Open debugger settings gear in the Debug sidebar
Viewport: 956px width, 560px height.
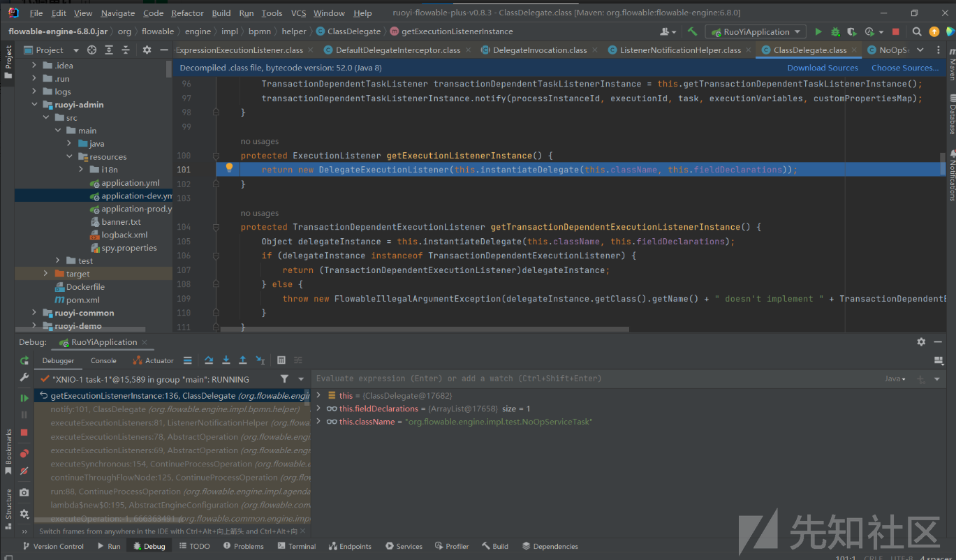[24, 514]
